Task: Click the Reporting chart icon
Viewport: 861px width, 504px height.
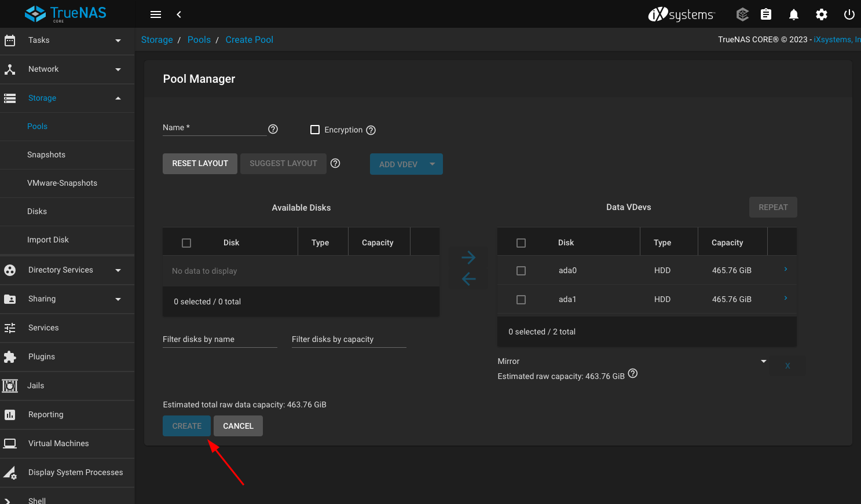Action: 10,415
